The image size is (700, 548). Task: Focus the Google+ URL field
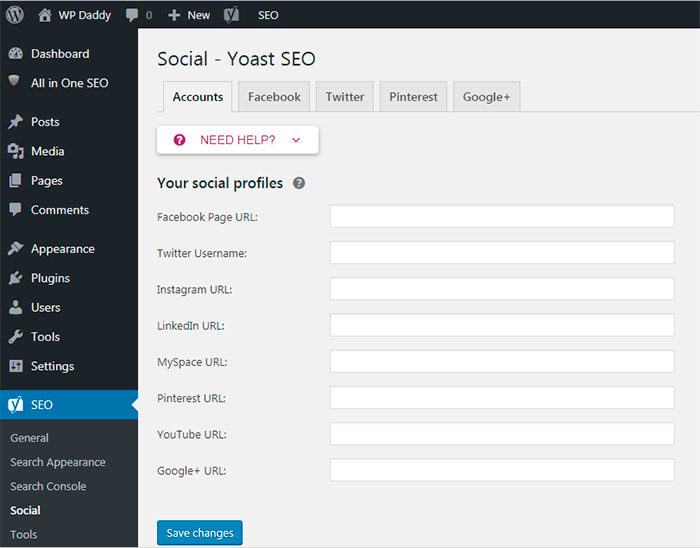[x=502, y=470]
